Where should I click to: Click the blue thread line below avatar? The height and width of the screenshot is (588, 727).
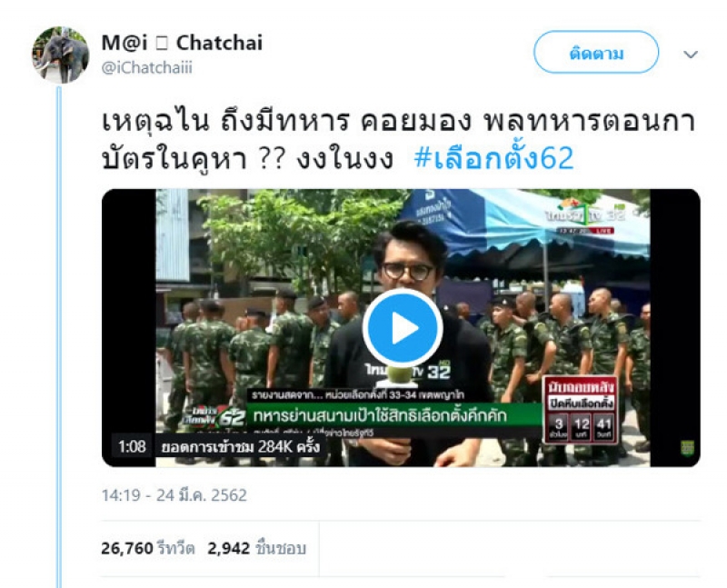coord(59,336)
